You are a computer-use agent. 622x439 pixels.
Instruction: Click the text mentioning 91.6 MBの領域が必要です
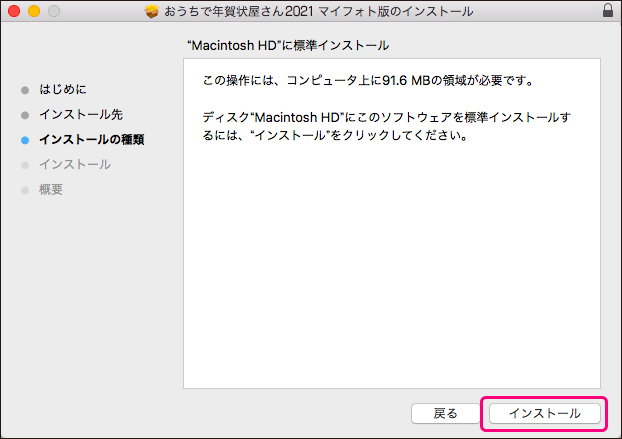368,81
